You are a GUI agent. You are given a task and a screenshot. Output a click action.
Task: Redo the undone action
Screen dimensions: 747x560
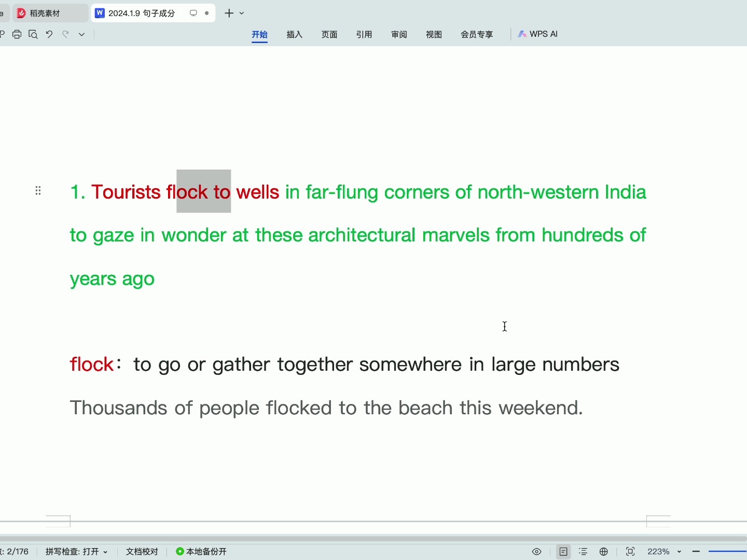(x=65, y=34)
